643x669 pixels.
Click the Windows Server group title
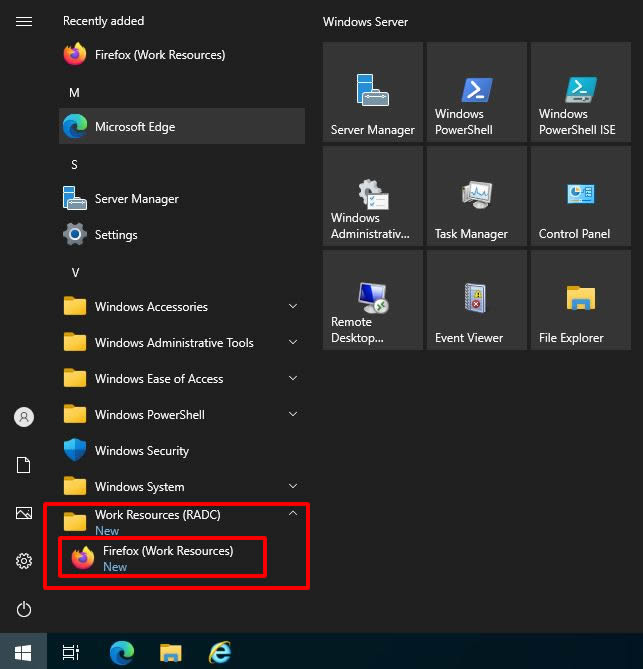point(365,22)
